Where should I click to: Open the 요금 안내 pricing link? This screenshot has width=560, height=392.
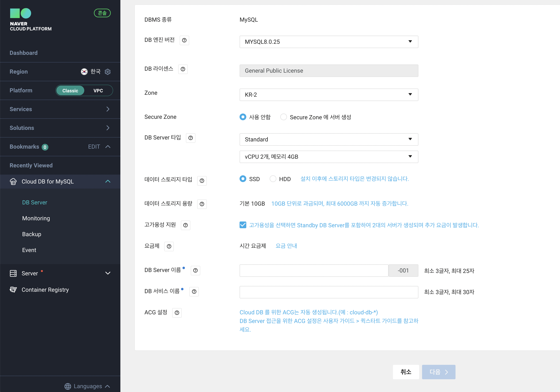(x=286, y=246)
